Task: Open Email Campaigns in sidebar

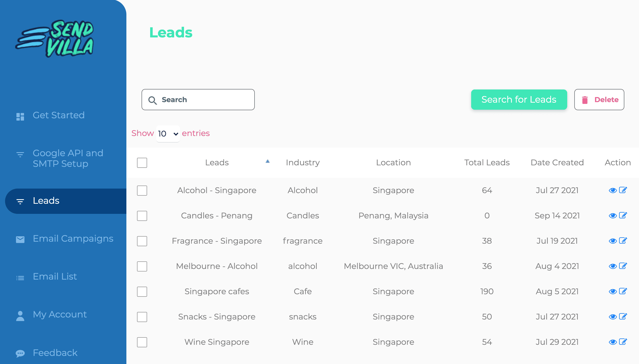Action: tap(73, 239)
